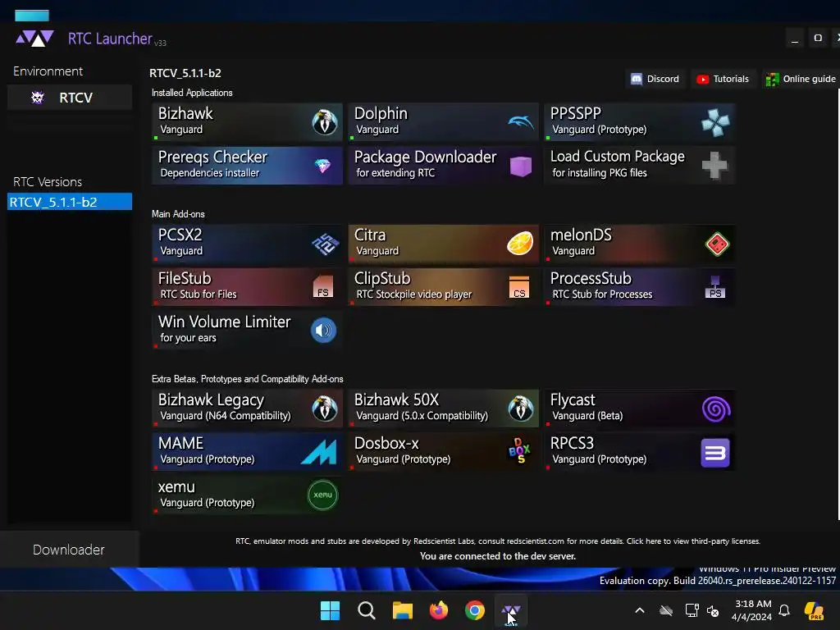Click the PCSX2 logo icon
This screenshot has height=630, width=840.
[325, 244]
